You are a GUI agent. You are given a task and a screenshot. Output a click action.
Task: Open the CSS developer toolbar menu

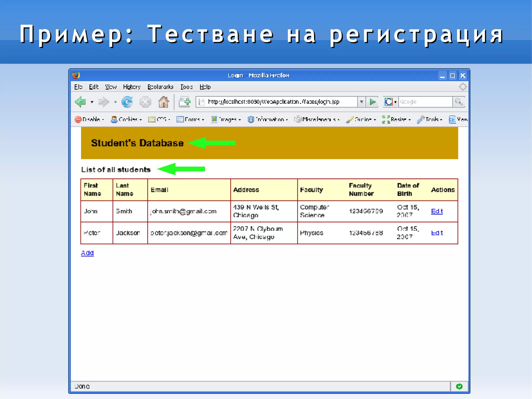tap(159, 119)
